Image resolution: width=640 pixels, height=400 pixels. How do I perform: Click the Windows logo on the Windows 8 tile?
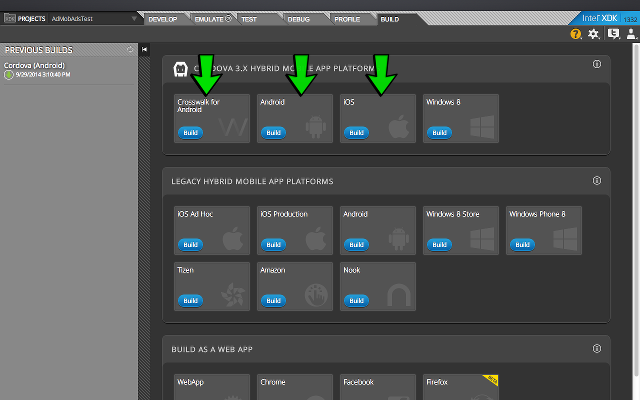tap(482, 127)
